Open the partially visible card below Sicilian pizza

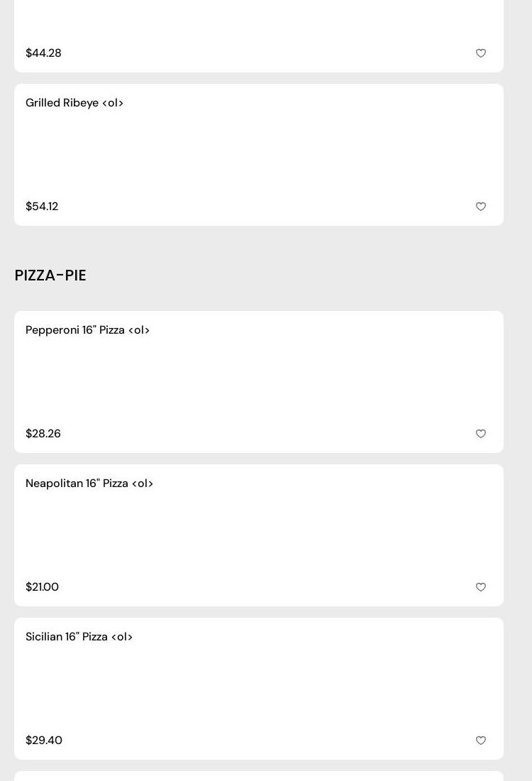pos(259,776)
